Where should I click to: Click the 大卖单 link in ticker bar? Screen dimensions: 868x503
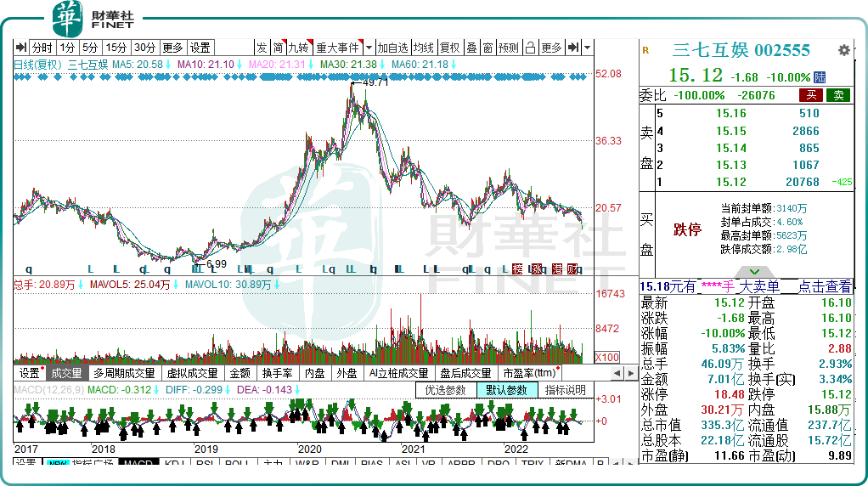click(759, 286)
